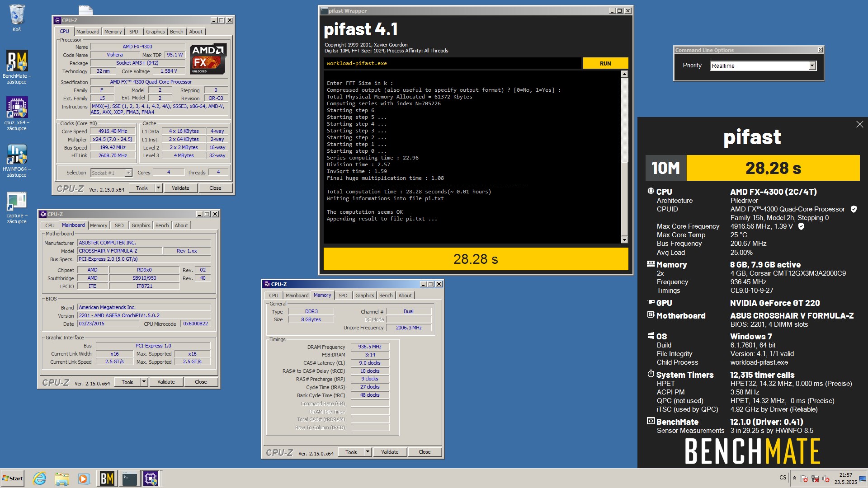
Task: Select CPU tab in Memory CPU-Z window
Action: click(x=274, y=296)
